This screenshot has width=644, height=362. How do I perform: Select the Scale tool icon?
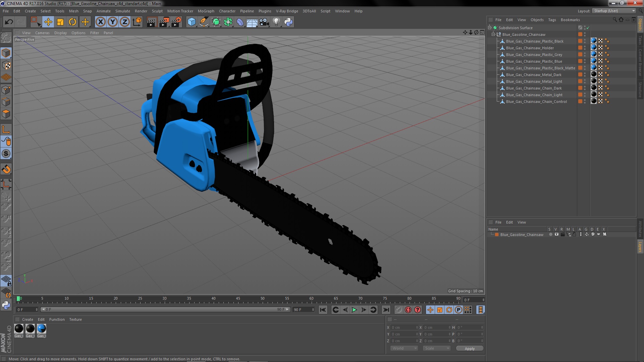click(60, 22)
